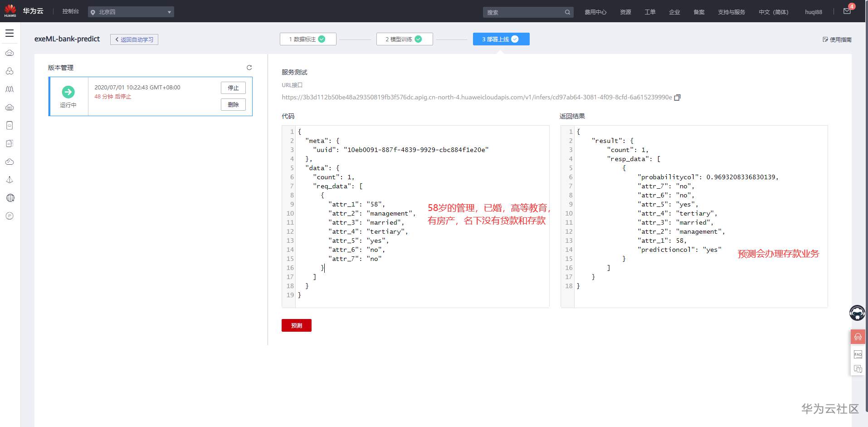
Task: Open the wave-curves sidebar icon
Action: coord(10,89)
